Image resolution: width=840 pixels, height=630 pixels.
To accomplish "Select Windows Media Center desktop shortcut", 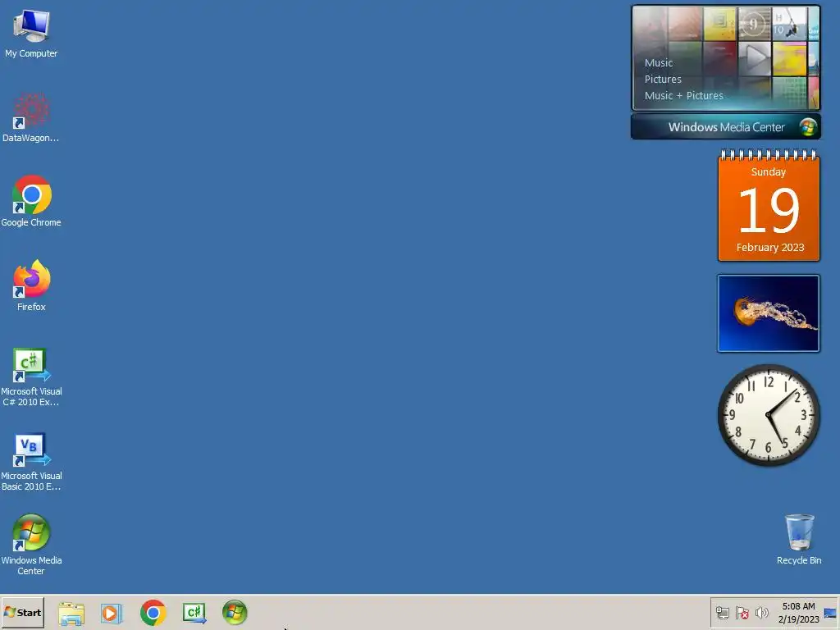I will (x=31, y=545).
